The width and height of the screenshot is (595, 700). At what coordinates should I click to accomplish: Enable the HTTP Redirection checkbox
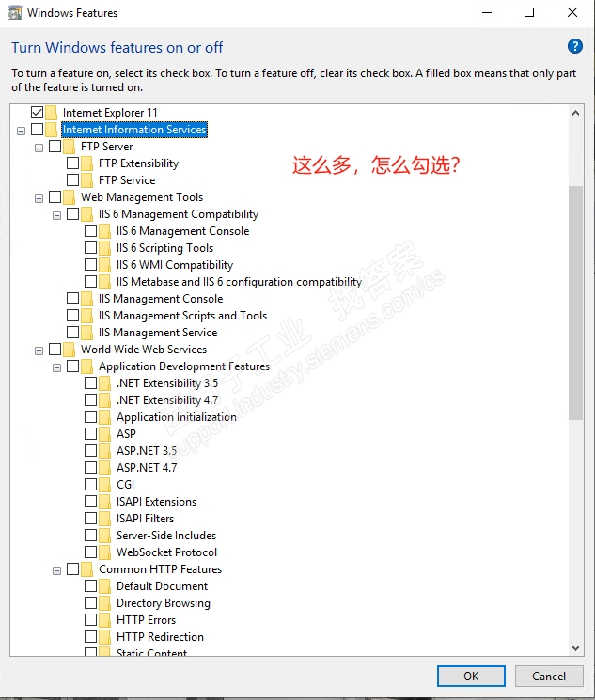[90, 637]
